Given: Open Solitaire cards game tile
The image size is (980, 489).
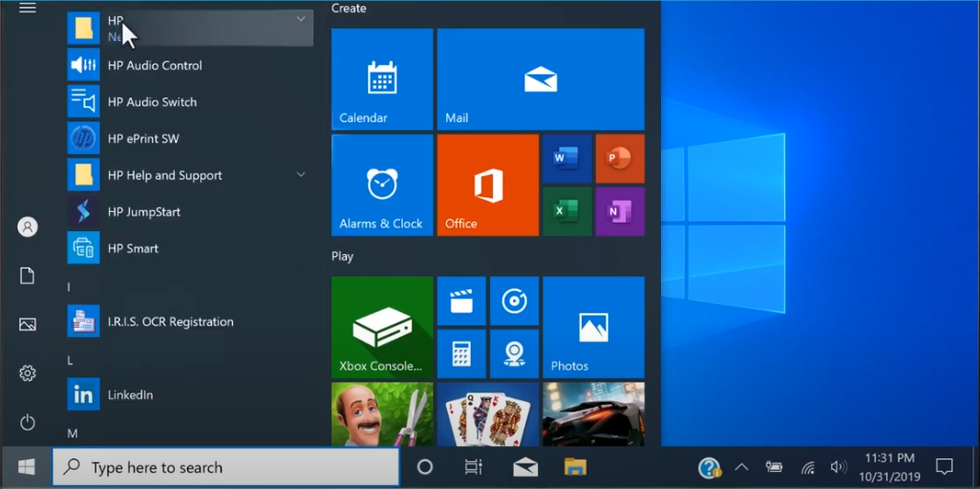Looking at the screenshot, I should 487,414.
